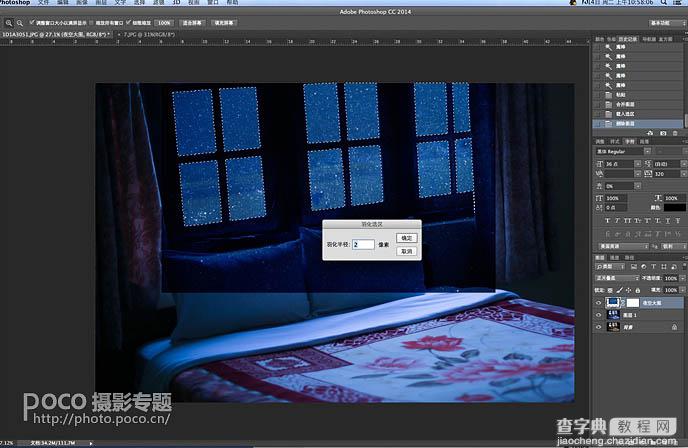
Task: Filter layers by pixel layers icon
Action: pos(634,266)
